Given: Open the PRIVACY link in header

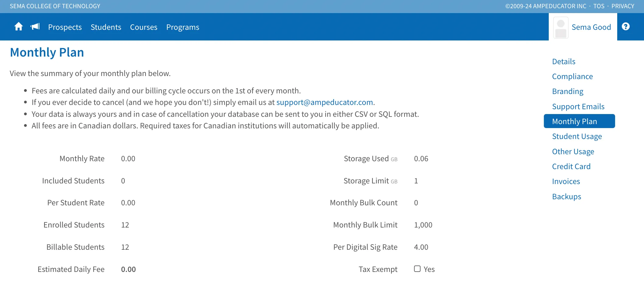Looking at the screenshot, I should tap(623, 6).
